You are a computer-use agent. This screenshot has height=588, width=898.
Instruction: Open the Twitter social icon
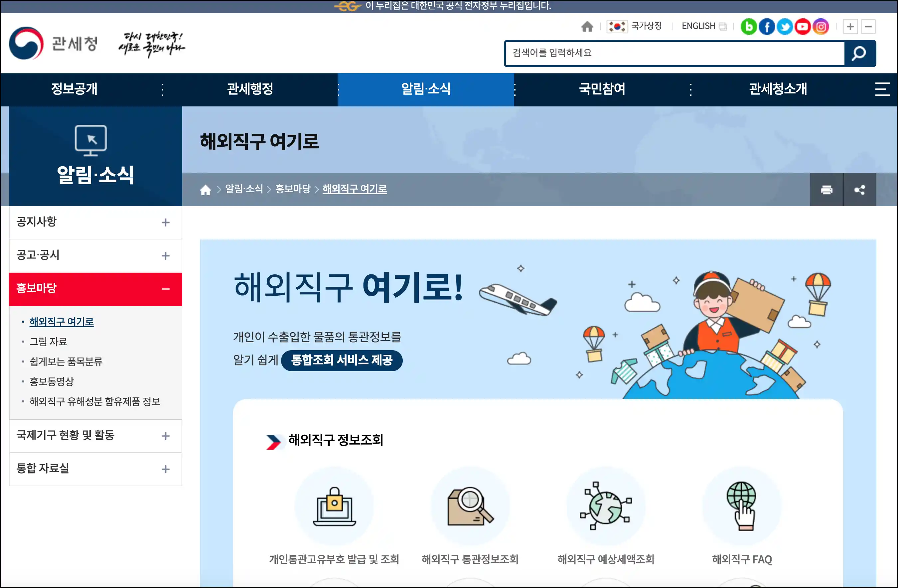point(785,26)
